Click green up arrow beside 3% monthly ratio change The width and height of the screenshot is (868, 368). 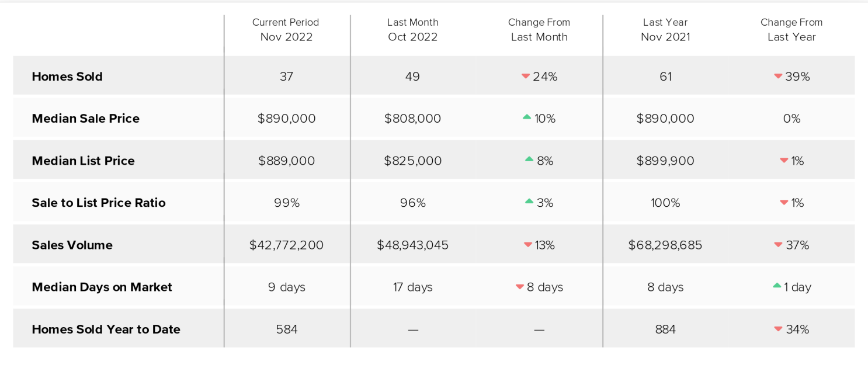click(x=529, y=202)
